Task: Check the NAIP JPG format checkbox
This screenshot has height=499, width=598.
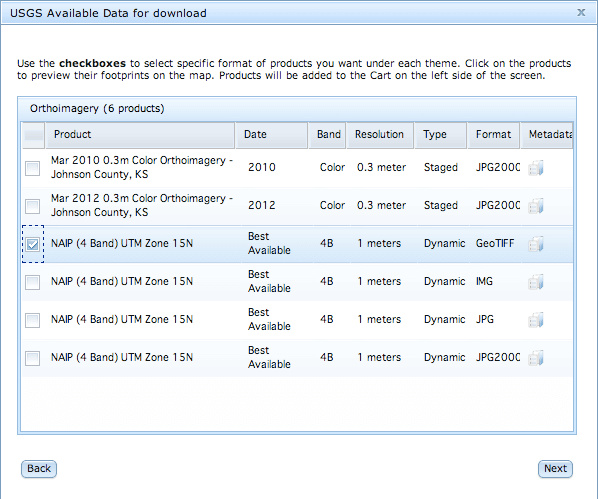Action: tap(32, 320)
